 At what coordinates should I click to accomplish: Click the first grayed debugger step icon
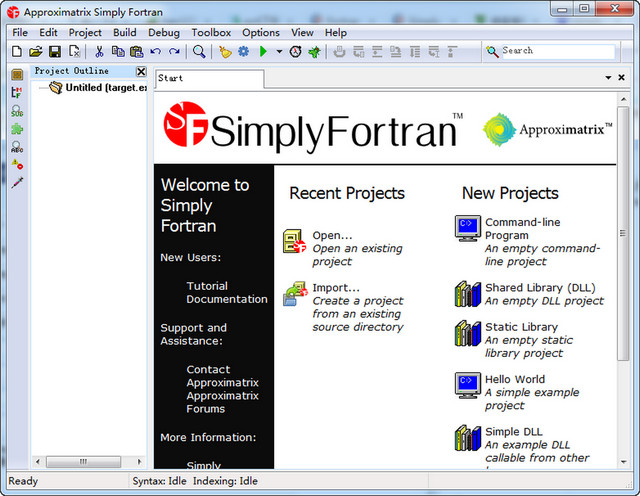click(x=339, y=51)
